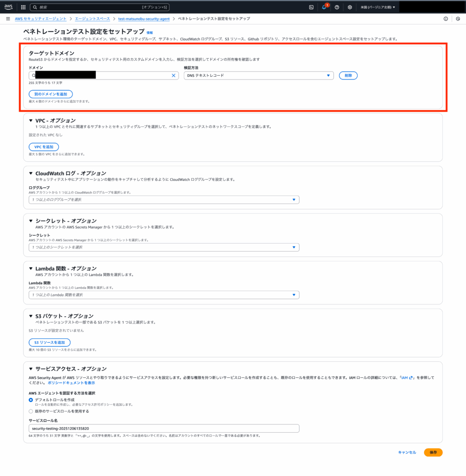Image resolution: width=466 pixels, height=476 pixels.
Task: Open the CloudWatch ロググループ dropdown
Action: click(164, 200)
